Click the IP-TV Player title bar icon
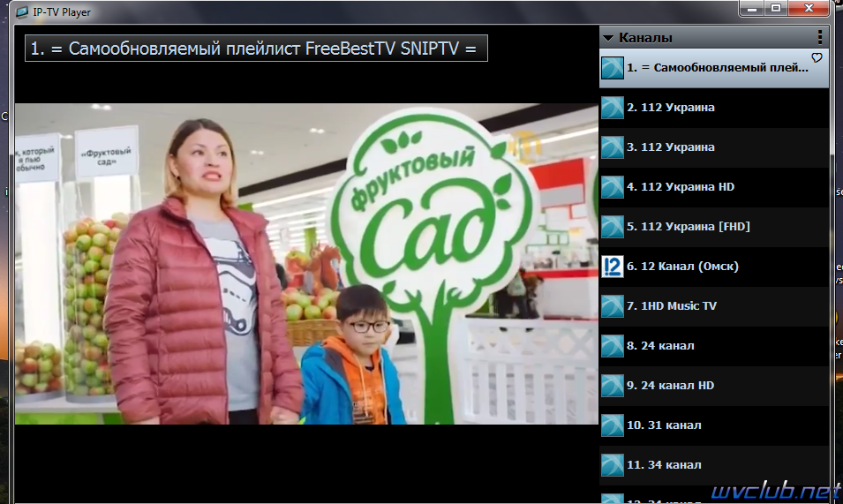 coord(22,11)
